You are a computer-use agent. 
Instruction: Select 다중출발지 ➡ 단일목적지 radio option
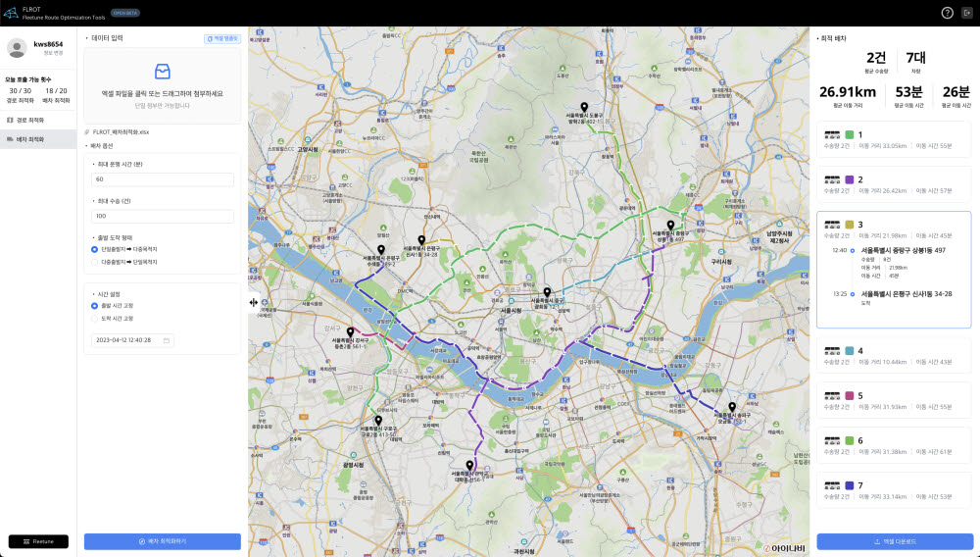point(94,262)
